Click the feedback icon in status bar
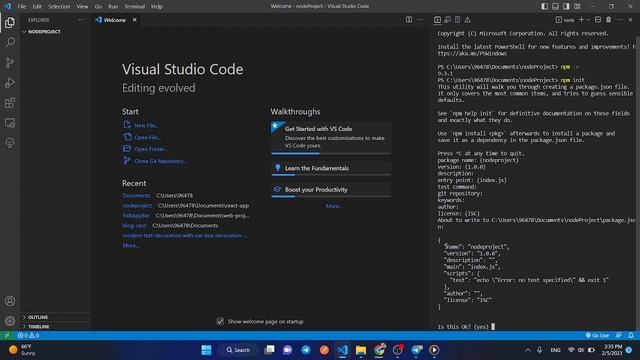This screenshot has height=360, width=640. point(619,335)
